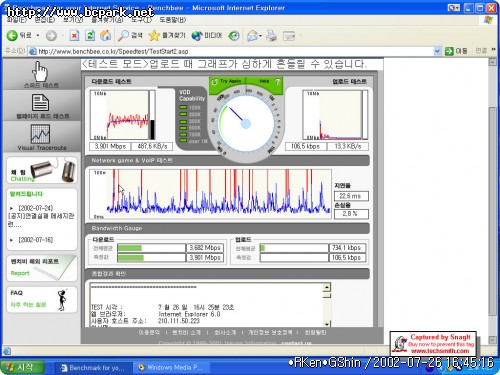Open the speed test hand icon
The width and height of the screenshot is (500, 375).
[40, 71]
